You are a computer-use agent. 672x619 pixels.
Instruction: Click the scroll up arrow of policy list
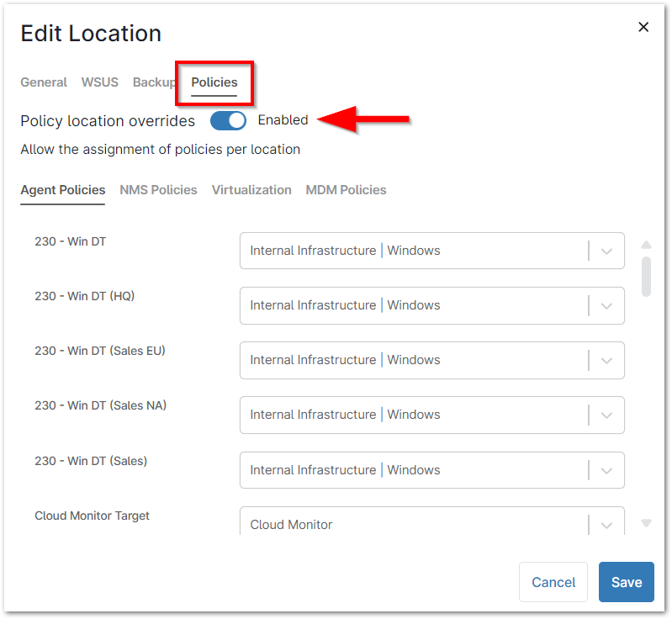pyautogui.click(x=646, y=245)
